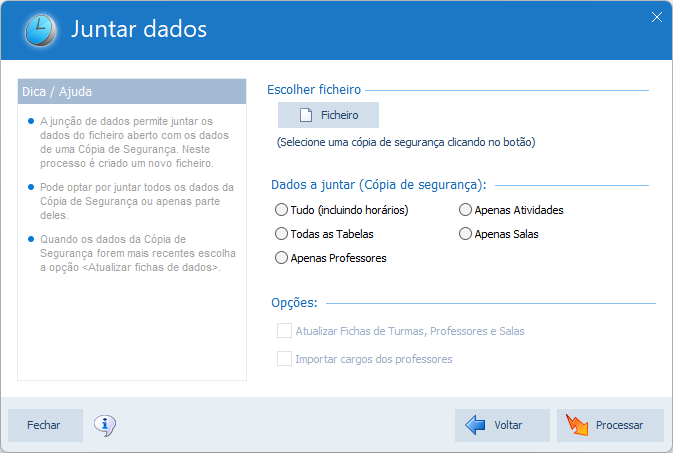Click the clock icon in the title bar
The width and height of the screenshot is (673, 453).
41,30
